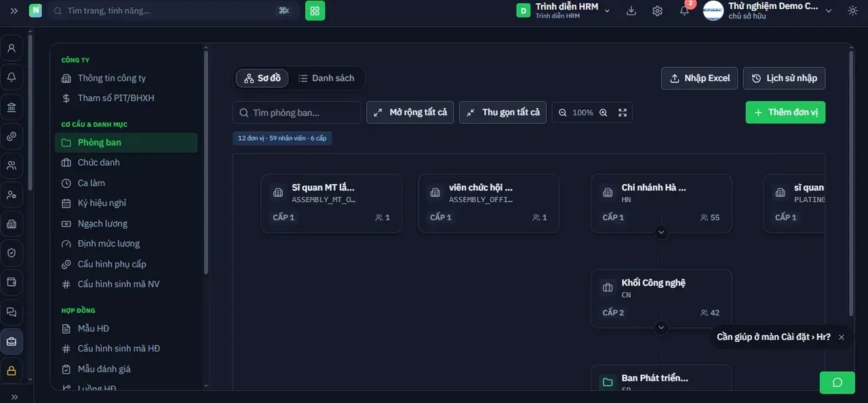Open the user profile icon in left rail
Screen dimensions: 868x403
click(12, 48)
